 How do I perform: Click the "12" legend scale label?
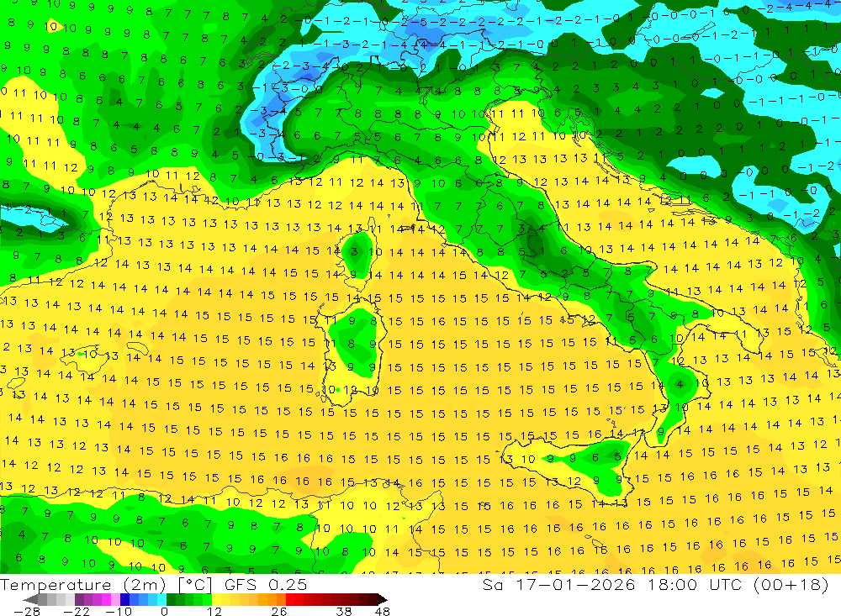tap(214, 611)
